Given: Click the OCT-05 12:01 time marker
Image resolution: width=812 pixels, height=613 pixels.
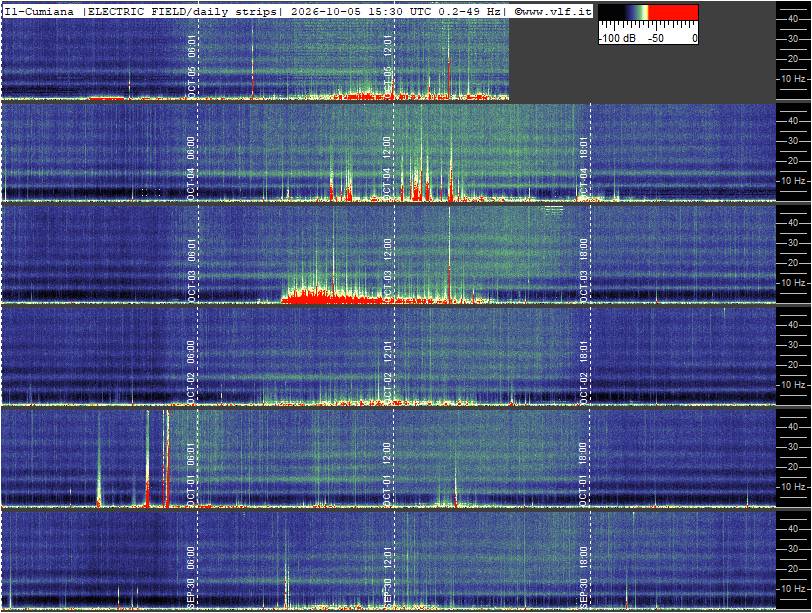Looking at the screenshot, I should [x=388, y=66].
